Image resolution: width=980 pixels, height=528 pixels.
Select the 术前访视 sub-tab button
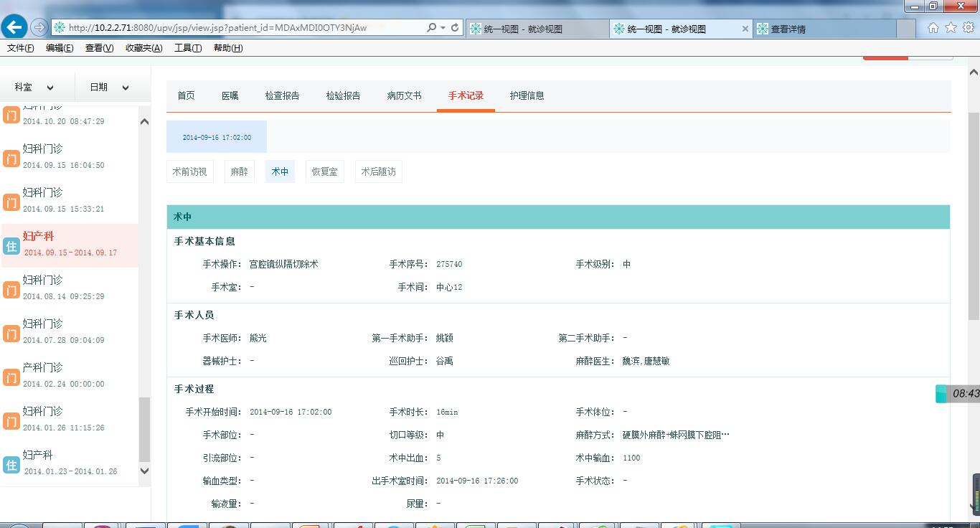tap(189, 172)
